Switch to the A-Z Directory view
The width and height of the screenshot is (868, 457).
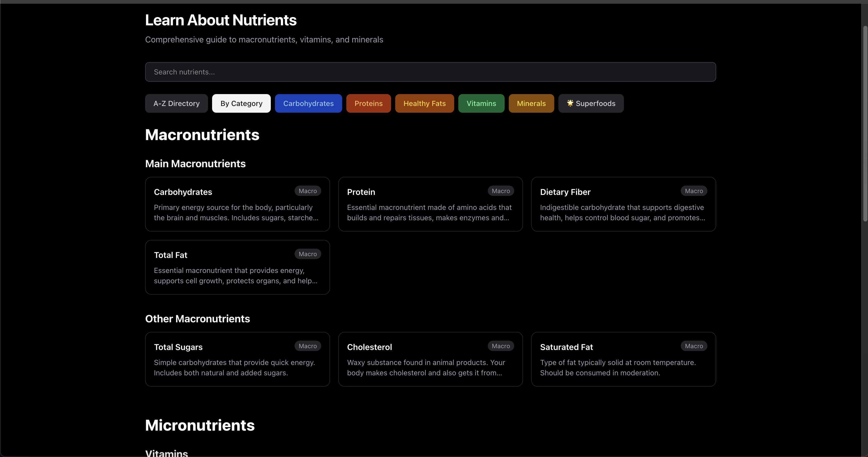click(176, 103)
